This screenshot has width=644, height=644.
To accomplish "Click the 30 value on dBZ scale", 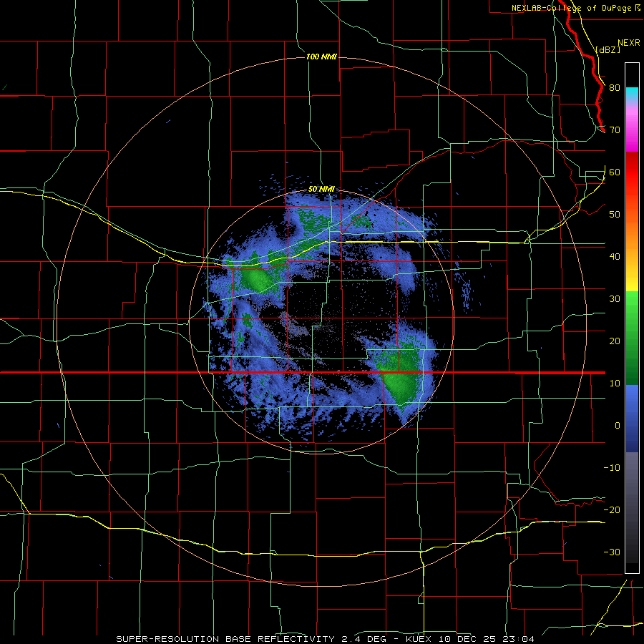I will click(615, 299).
